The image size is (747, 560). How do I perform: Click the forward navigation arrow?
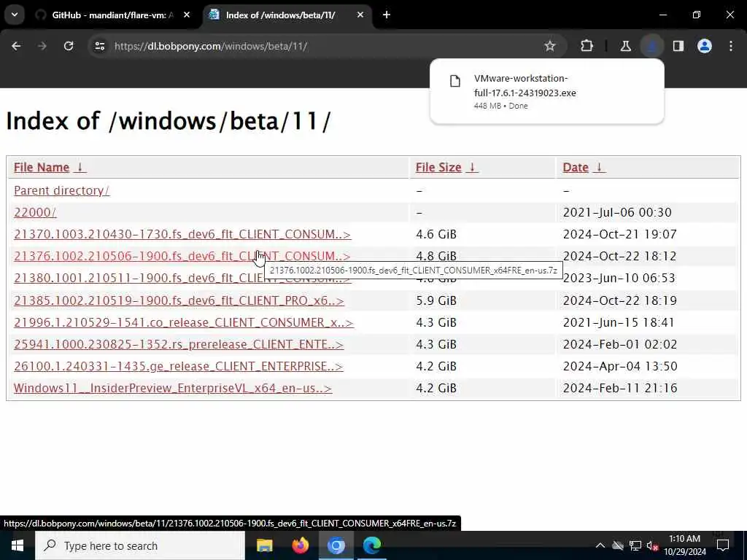(42, 46)
